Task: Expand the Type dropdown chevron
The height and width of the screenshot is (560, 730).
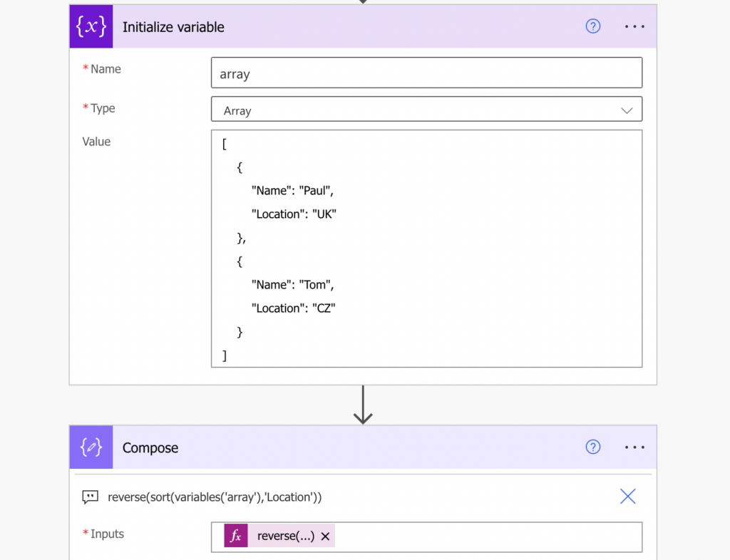Action: 627,110
